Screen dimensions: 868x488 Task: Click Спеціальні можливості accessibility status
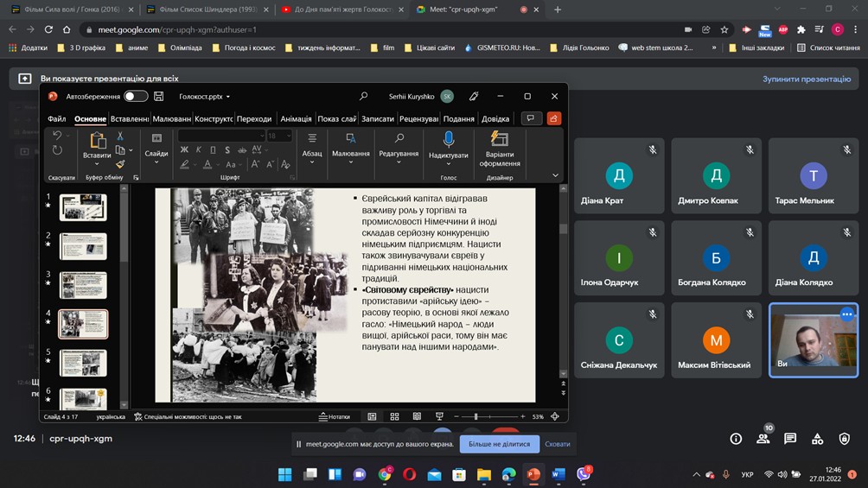[188, 416]
